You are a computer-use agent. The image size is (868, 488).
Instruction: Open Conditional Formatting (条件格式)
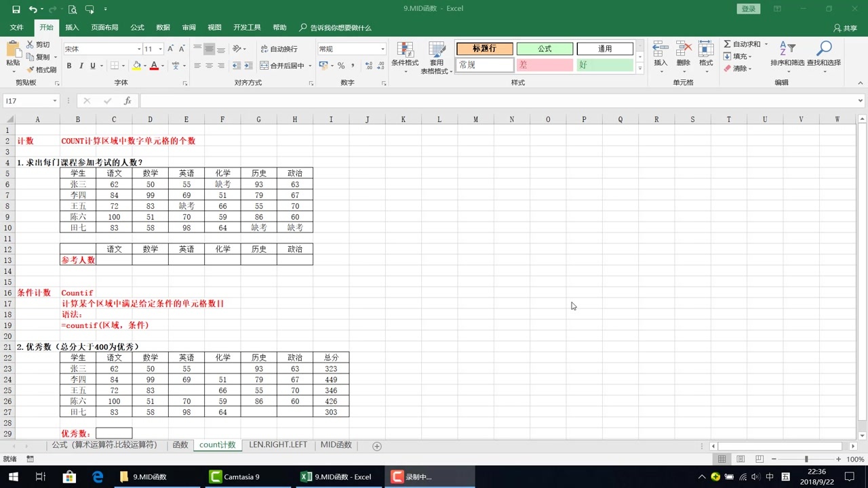(x=405, y=56)
